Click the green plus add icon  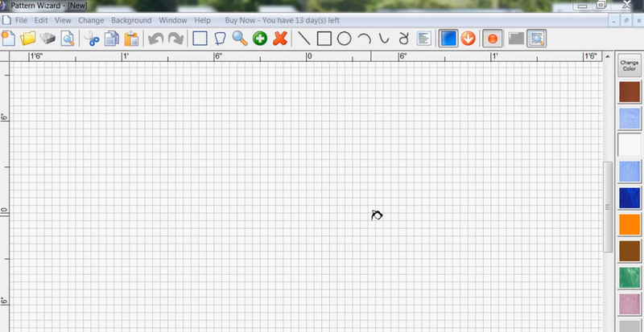(260, 39)
